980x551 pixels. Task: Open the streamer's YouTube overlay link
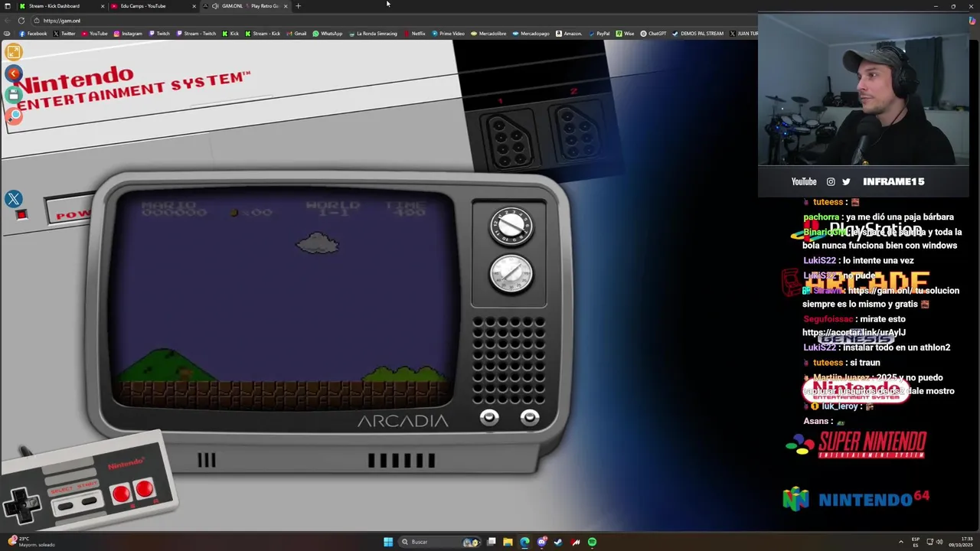[x=804, y=182]
